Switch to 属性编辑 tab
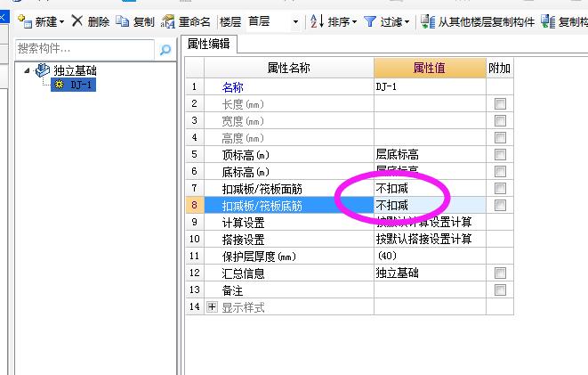Viewport: 588px width, 375px height. (x=209, y=45)
